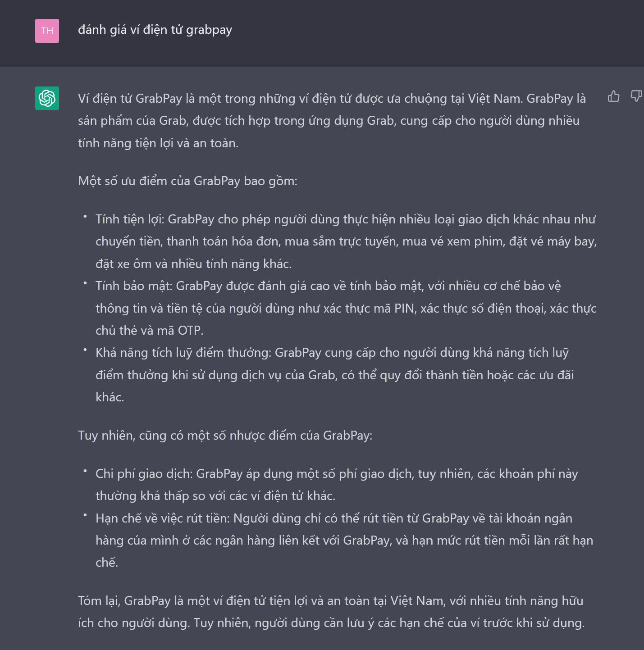Viewport: 644px width, 650px height.
Task: Click the "Hạn chế về việc rút tiền" bullet text
Action: (344, 541)
